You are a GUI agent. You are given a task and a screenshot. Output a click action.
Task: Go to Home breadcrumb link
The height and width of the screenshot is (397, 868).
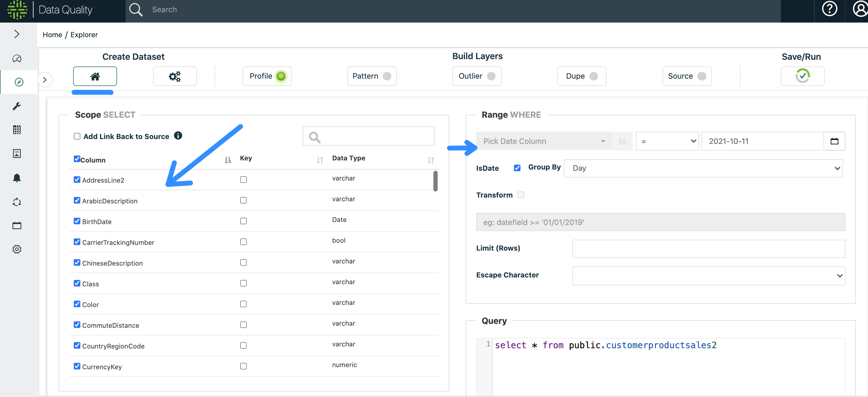[52, 35]
